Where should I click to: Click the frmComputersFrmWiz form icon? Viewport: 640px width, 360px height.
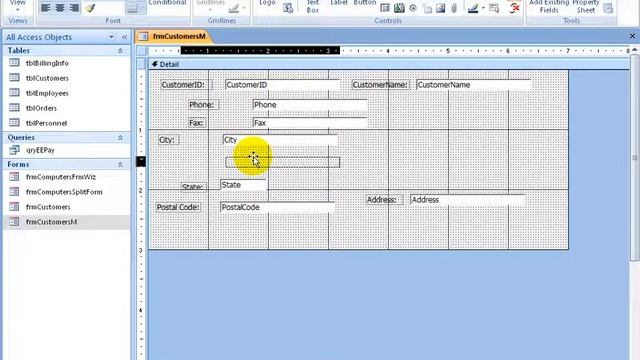tap(14, 177)
